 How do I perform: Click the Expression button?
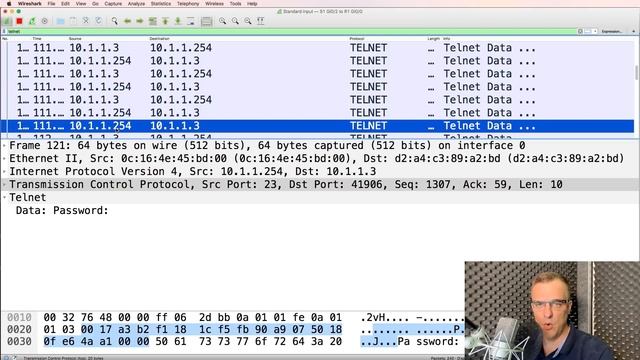(x=612, y=31)
